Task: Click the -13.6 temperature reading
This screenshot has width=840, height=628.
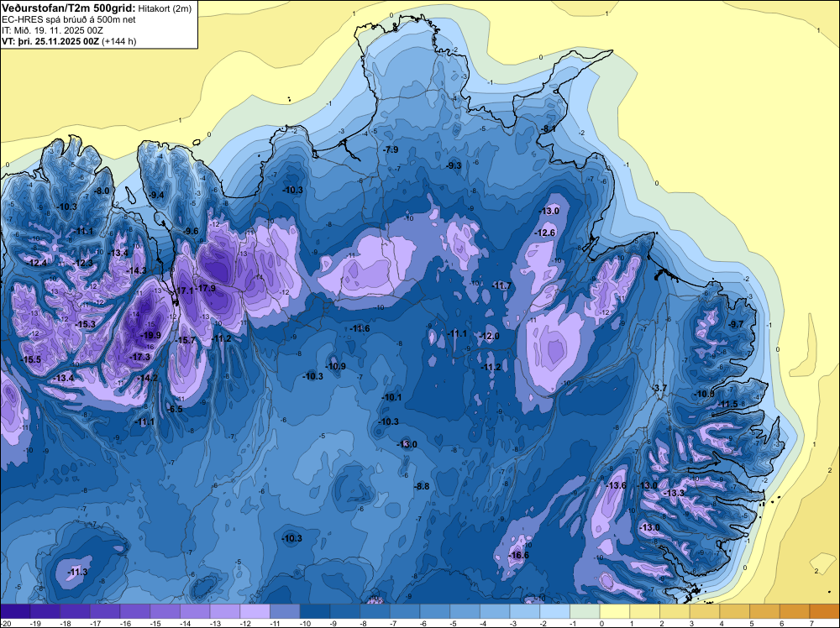Action: [616, 485]
